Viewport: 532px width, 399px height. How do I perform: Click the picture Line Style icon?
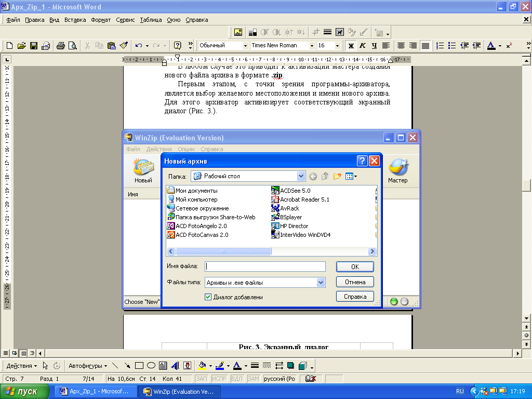pyautogui.click(x=327, y=32)
